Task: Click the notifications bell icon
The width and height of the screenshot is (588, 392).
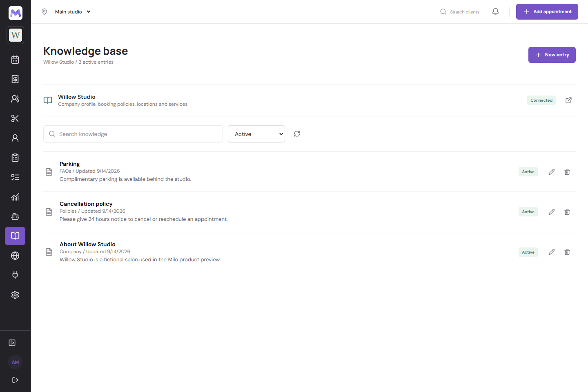Action: (495, 12)
